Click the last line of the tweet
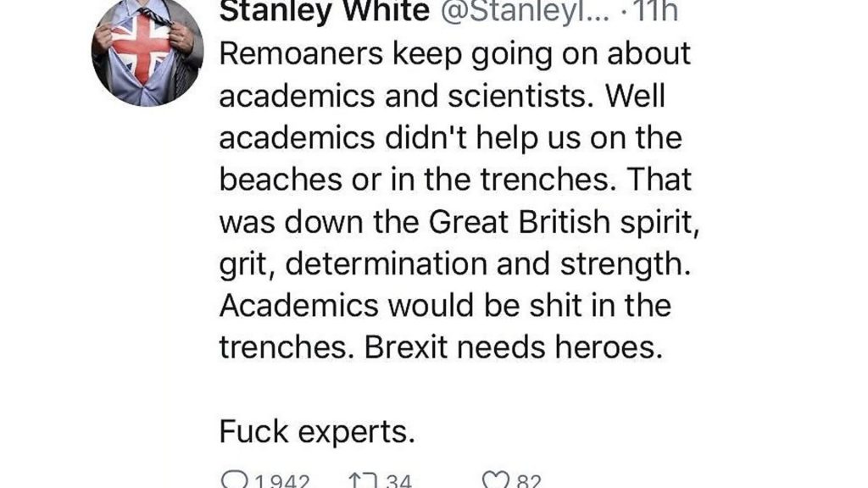The height and width of the screenshot is (488, 868). tap(317, 432)
